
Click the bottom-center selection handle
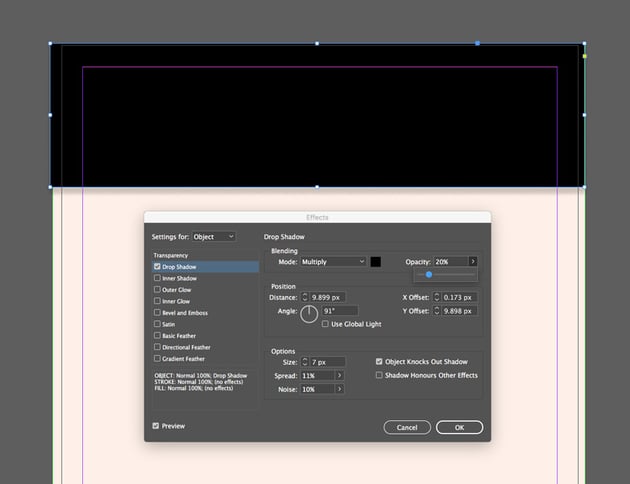point(317,187)
